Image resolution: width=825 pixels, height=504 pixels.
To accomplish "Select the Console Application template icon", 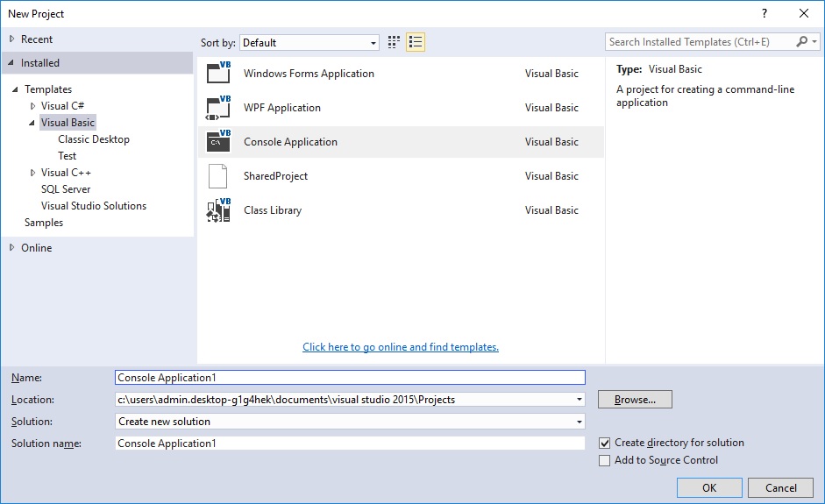I will point(218,141).
